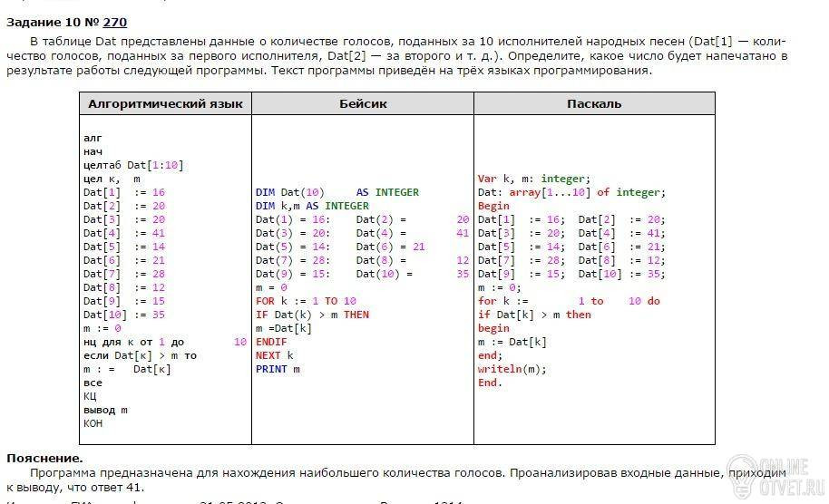Click the 'Var k, m: integer;' Pascal line
This screenshot has height=504, width=829.
533,179
